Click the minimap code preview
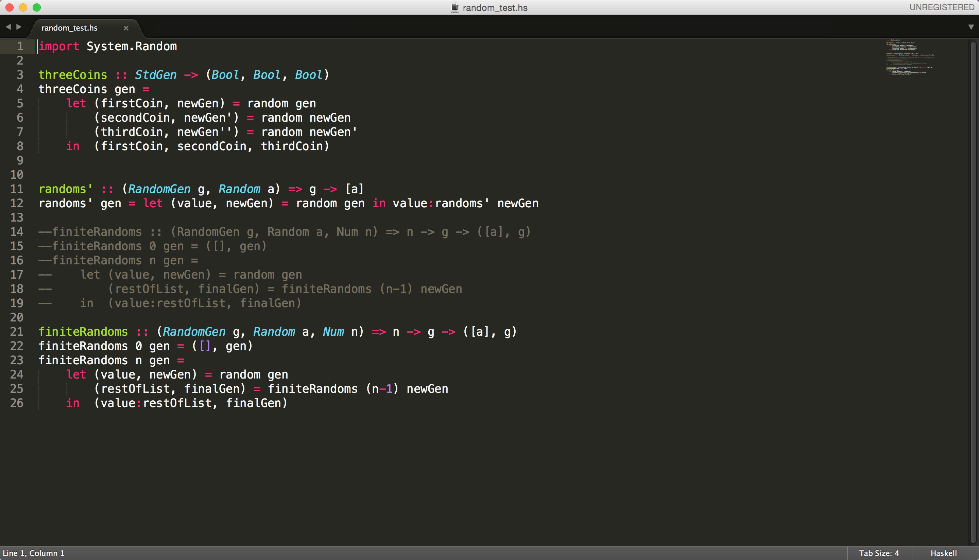 (x=910, y=57)
